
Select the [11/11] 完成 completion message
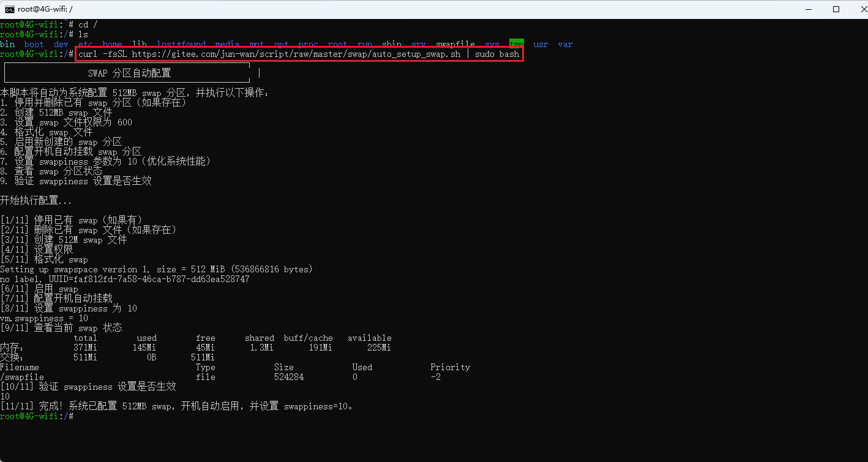pyautogui.click(x=178, y=406)
